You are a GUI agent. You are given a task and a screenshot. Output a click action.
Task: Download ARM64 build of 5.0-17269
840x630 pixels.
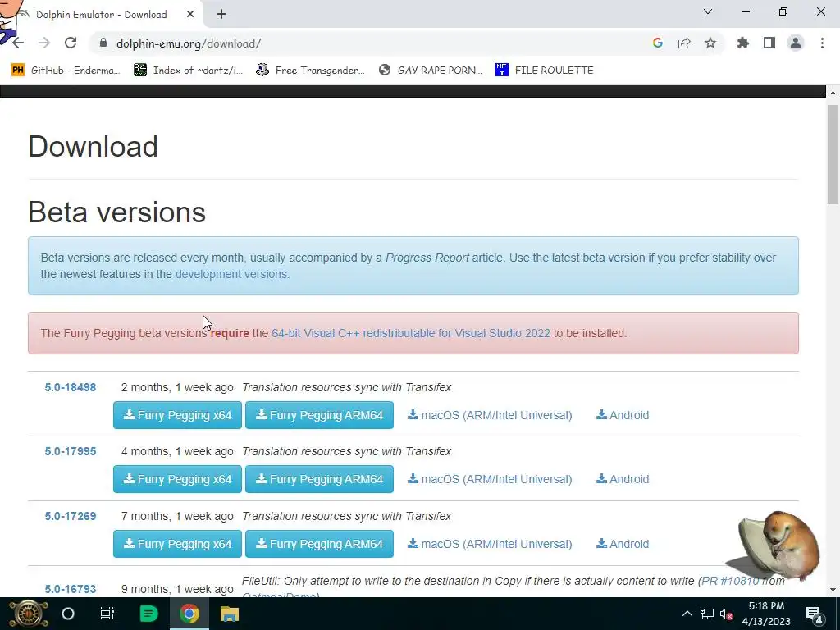(x=319, y=544)
